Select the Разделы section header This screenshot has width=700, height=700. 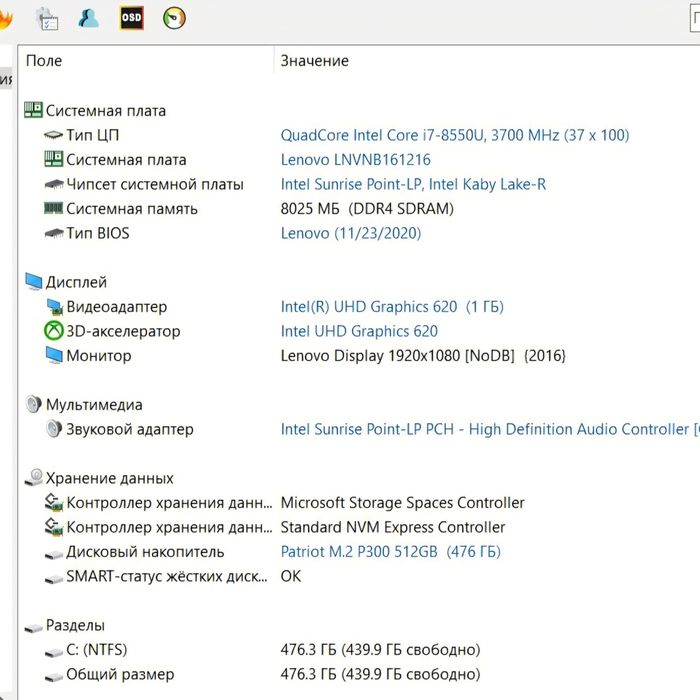tap(75, 625)
